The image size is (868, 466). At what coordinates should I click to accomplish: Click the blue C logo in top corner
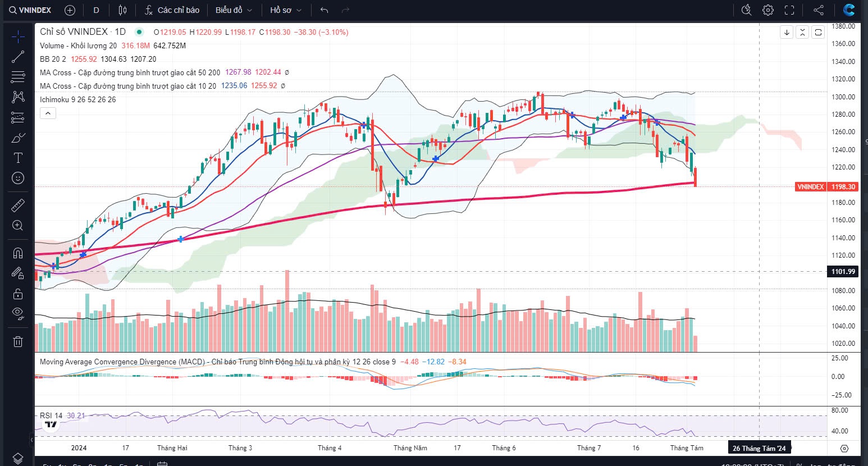click(849, 10)
